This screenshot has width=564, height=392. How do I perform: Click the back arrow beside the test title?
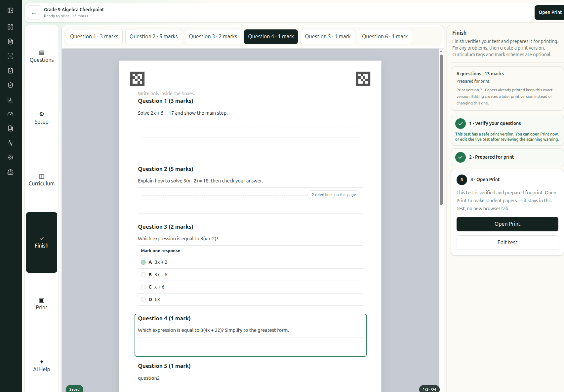(34, 13)
